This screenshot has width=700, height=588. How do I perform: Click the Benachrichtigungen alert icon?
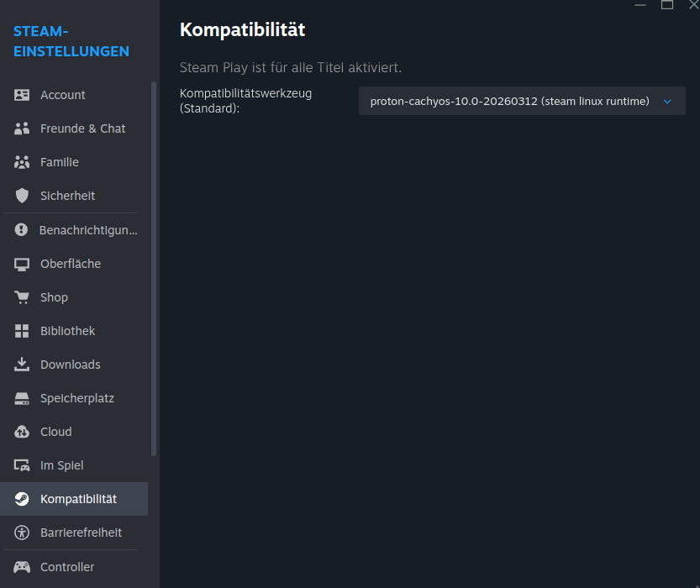click(22, 229)
